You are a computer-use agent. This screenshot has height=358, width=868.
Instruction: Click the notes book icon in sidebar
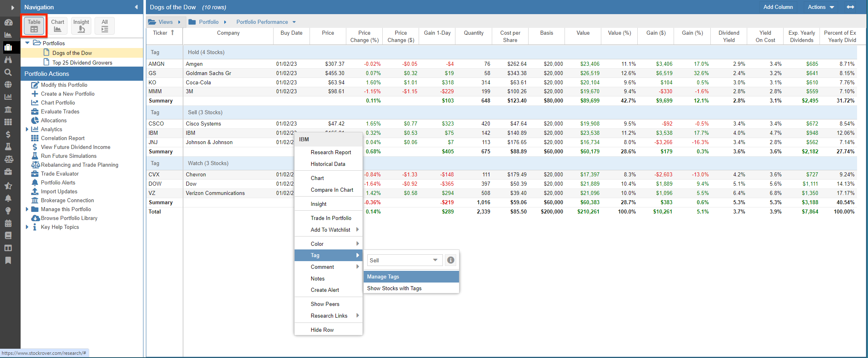(x=8, y=235)
